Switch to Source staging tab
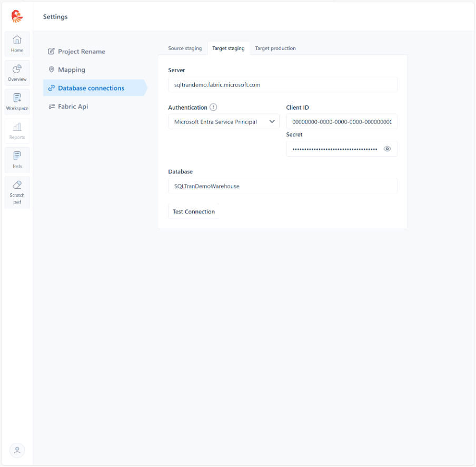The width and height of the screenshot is (476, 467). click(185, 48)
